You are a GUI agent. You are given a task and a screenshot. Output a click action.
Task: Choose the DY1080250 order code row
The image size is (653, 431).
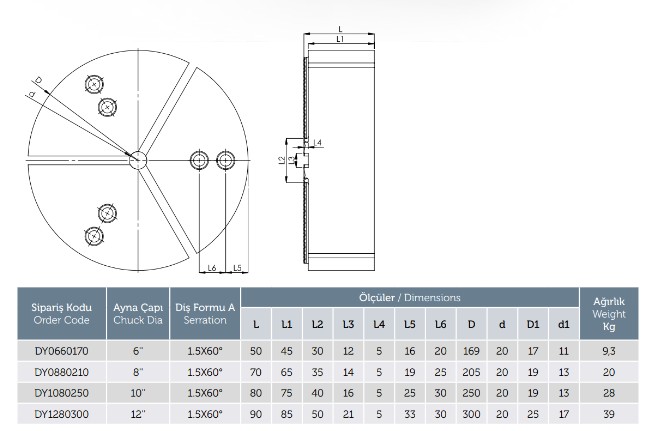tap(62, 391)
